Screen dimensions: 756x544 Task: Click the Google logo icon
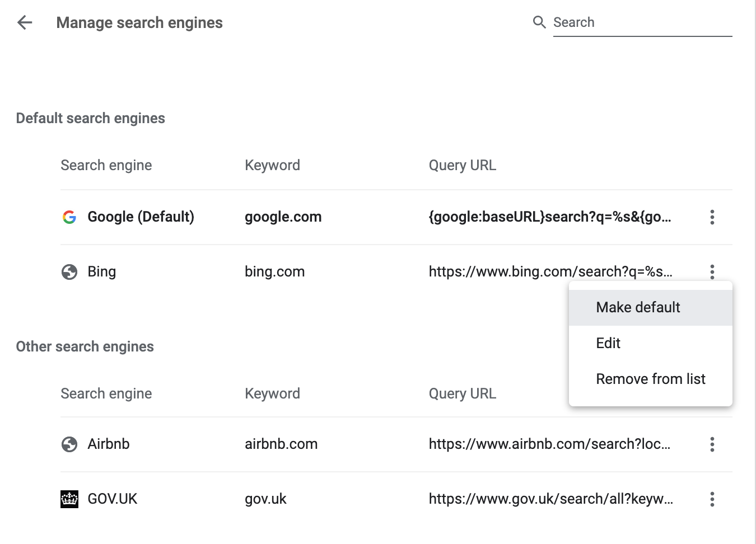tap(69, 217)
